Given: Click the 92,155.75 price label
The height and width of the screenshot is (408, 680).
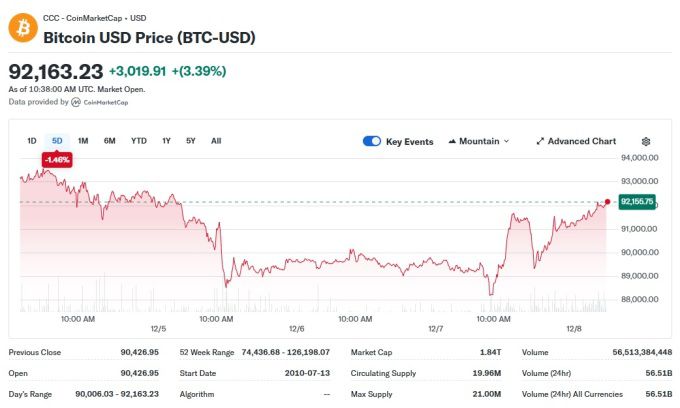Looking at the screenshot, I should coord(637,201).
